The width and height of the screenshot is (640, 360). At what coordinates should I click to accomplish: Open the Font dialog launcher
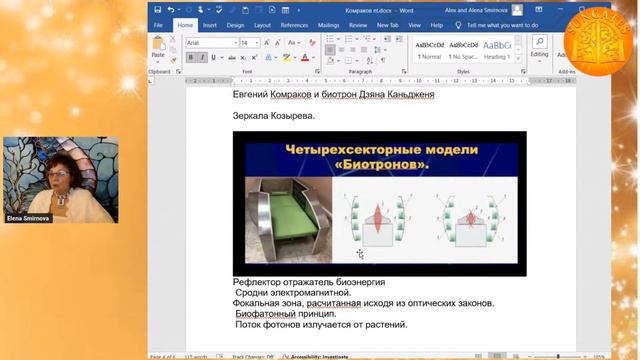pos(317,71)
